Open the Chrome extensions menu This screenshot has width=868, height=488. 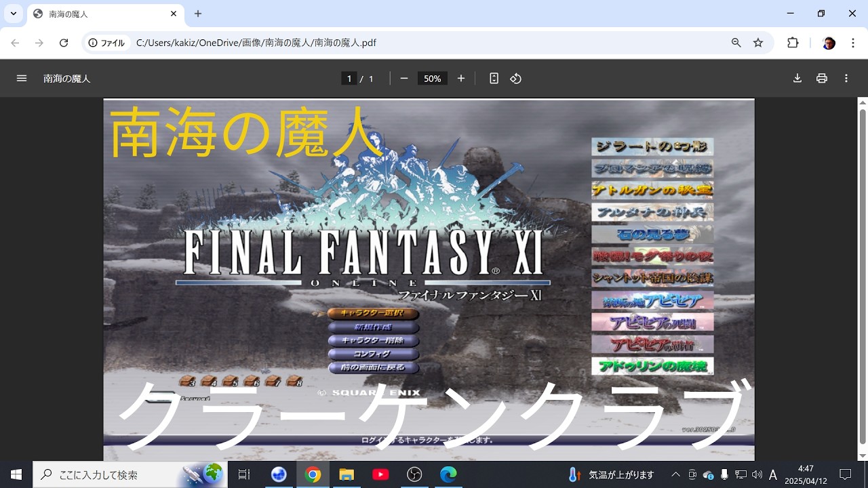[x=793, y=43]
